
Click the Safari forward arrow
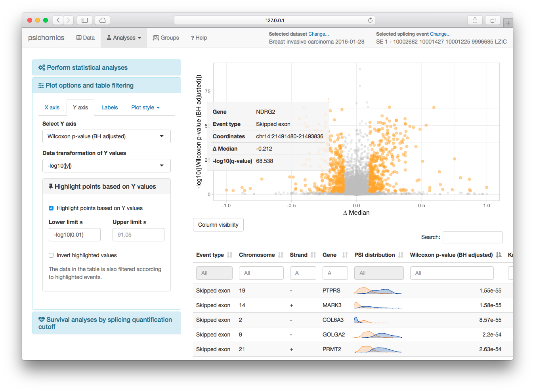[69, 20]
